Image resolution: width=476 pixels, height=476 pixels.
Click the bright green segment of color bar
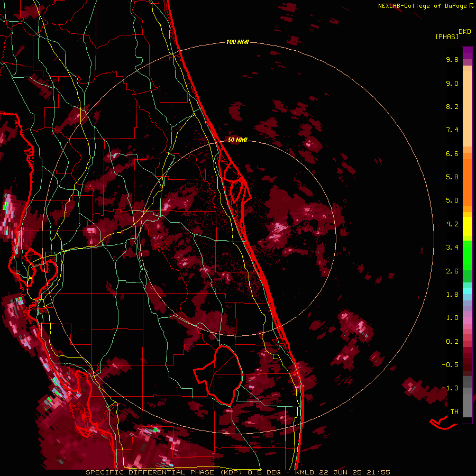click(x=467, y=255)
